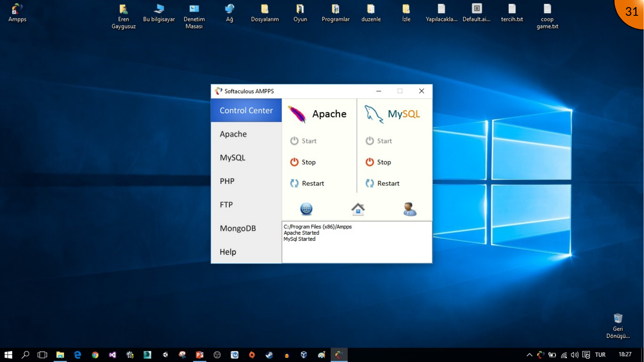Open the admin user icon

[x=410, y=209]
